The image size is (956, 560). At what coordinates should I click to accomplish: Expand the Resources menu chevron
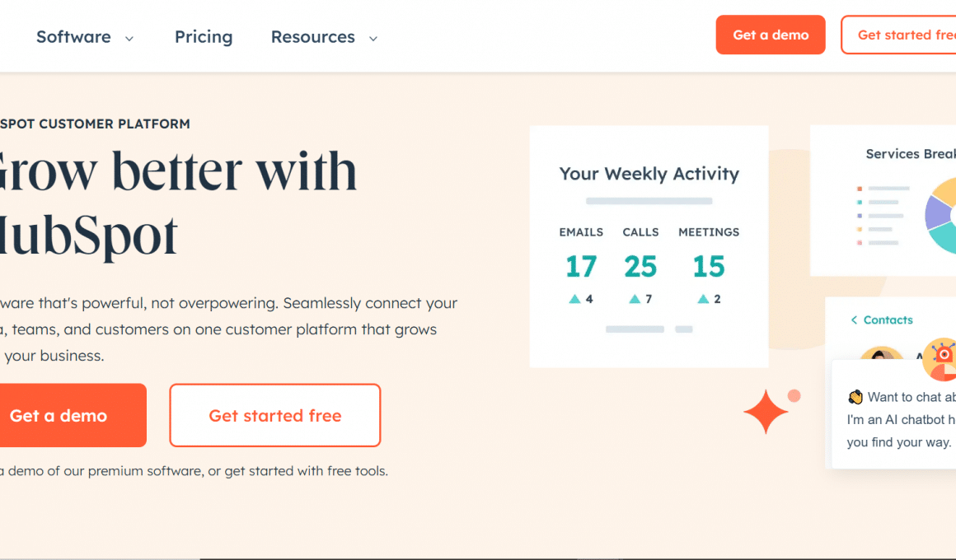pos(373,38)
